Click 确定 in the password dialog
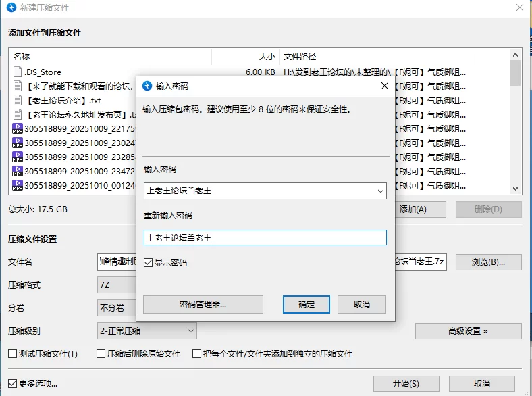The image size is (532, 396). (307, 304)
